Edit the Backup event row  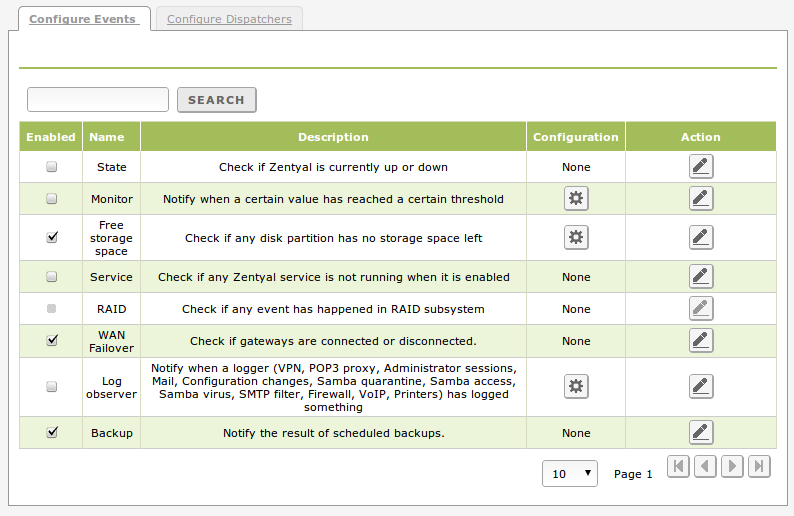(x=701, y=433)
